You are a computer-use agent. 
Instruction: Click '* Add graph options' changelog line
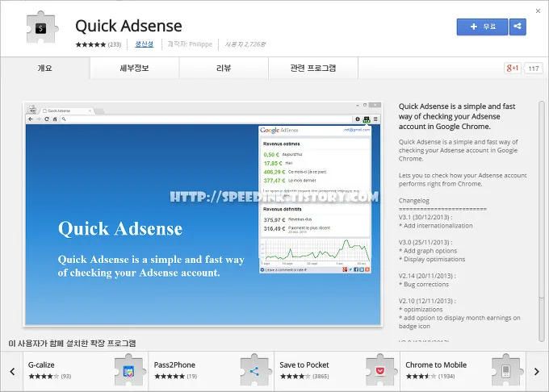(x=428, y=251)
